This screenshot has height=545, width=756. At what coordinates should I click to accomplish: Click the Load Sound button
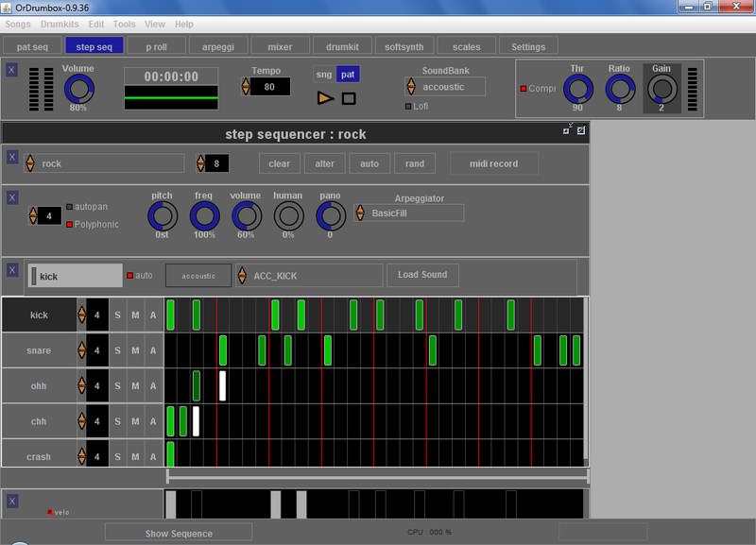(x=422, y=275)
